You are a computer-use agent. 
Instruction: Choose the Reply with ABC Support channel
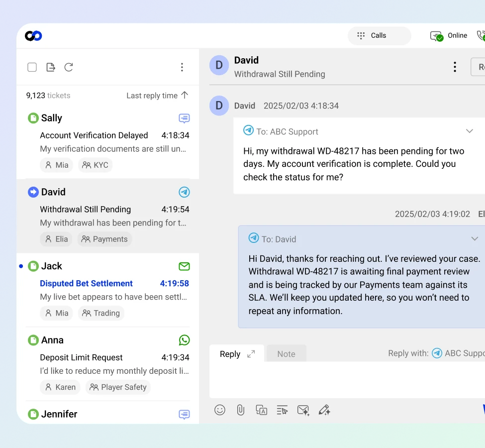[459, 353]
